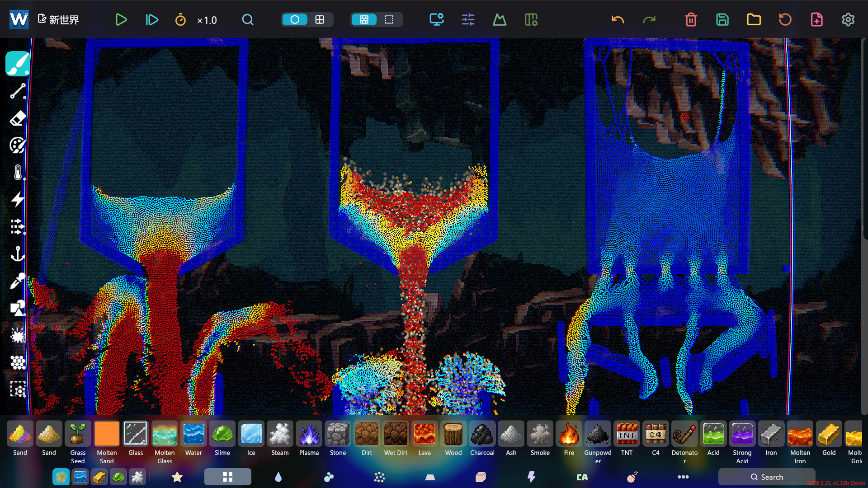Delete the world with the trash icon
The width and height of the screenshot is (868, 488).
click(691, 20)
